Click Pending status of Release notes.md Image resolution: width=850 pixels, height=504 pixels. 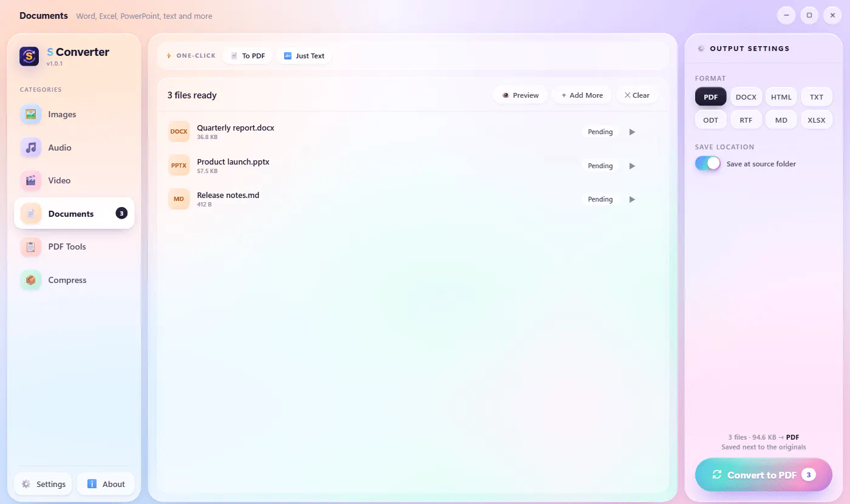600,199
